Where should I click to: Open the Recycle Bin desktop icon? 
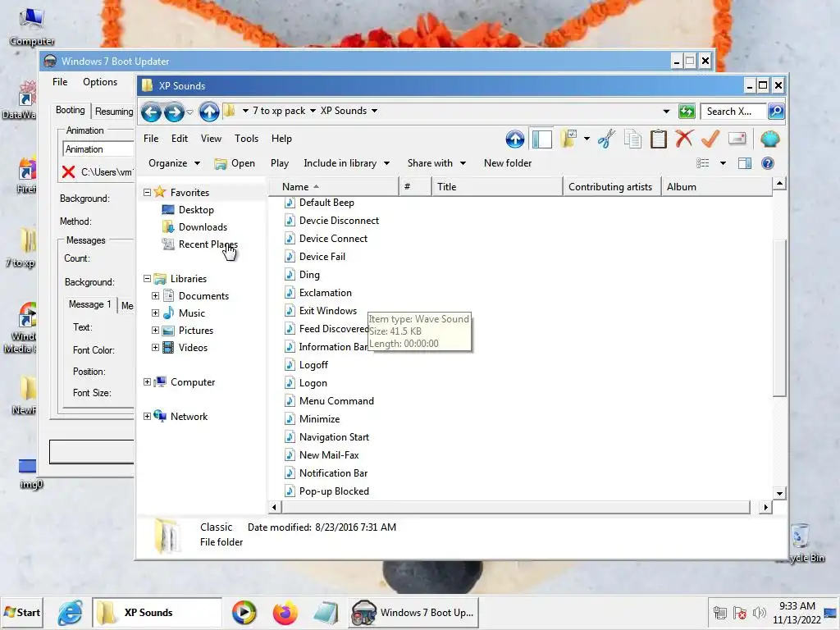coord(801,542)
